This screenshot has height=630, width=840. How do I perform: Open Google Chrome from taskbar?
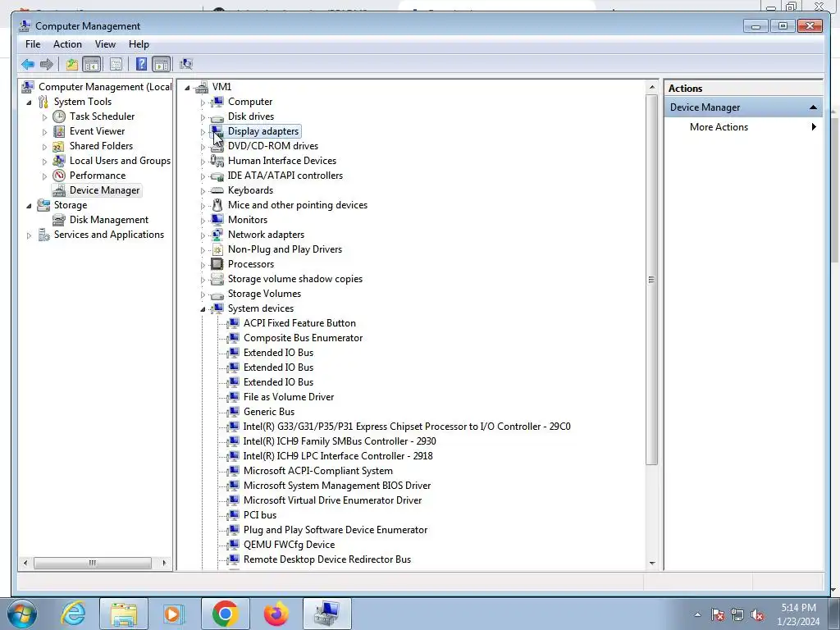coord(225,614)
